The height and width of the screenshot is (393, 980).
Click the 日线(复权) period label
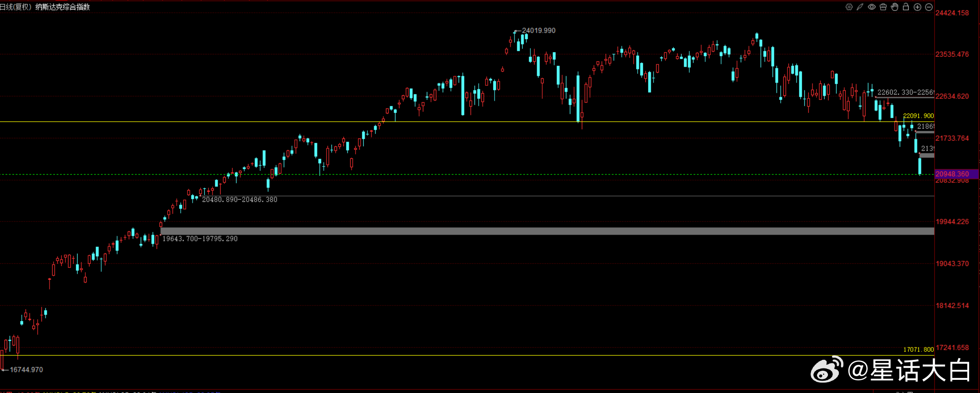[x=15, y=7]
